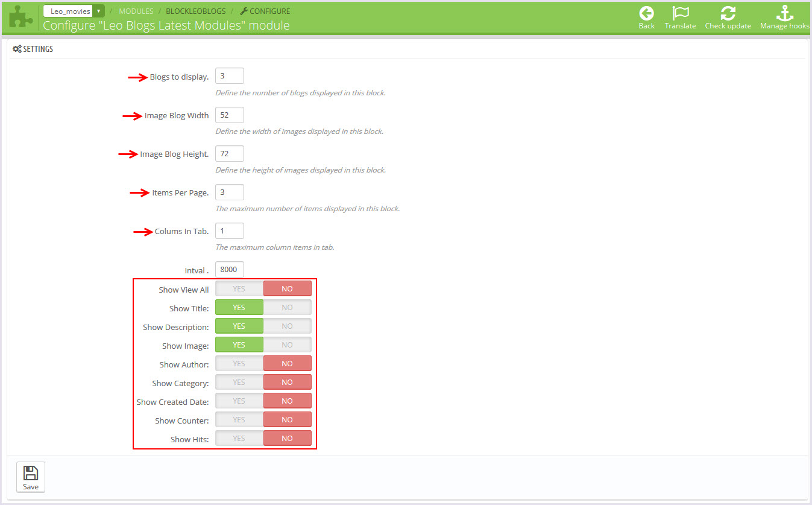Set Show Counter to YES

point(239,419)
